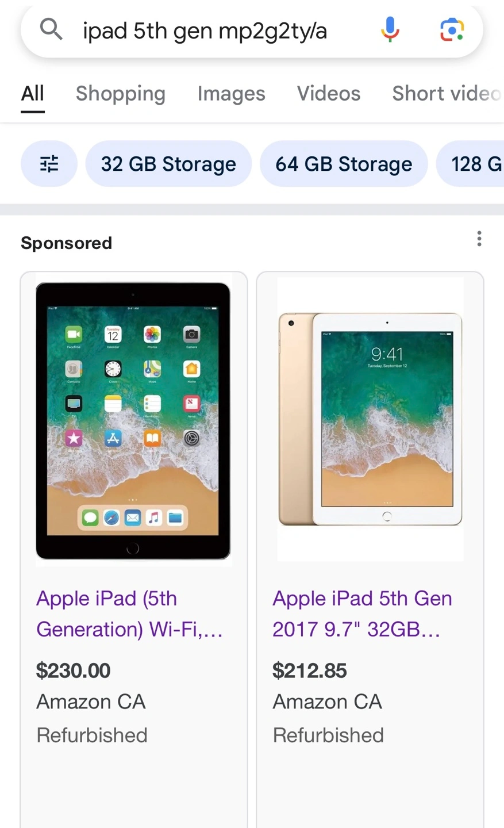View the gold iPad product image

[370, 419]
